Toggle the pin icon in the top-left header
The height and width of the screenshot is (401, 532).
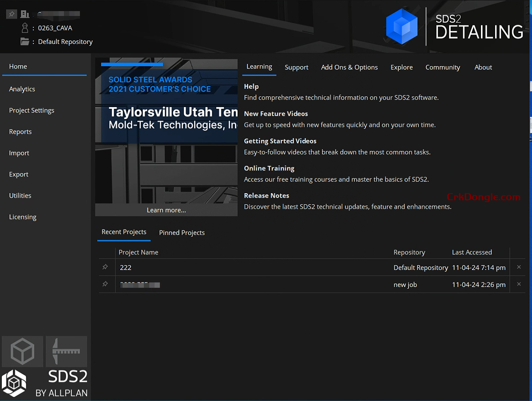point(11,14)
